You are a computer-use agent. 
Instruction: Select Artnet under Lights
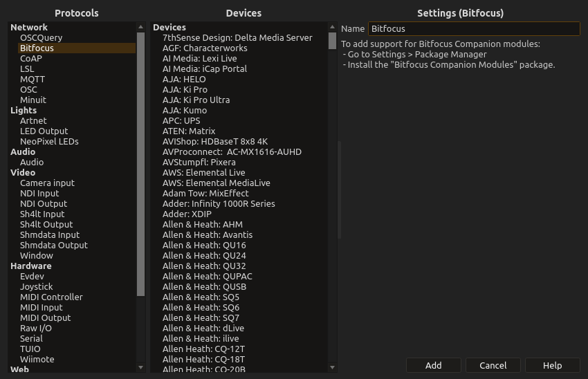point(33,120)
